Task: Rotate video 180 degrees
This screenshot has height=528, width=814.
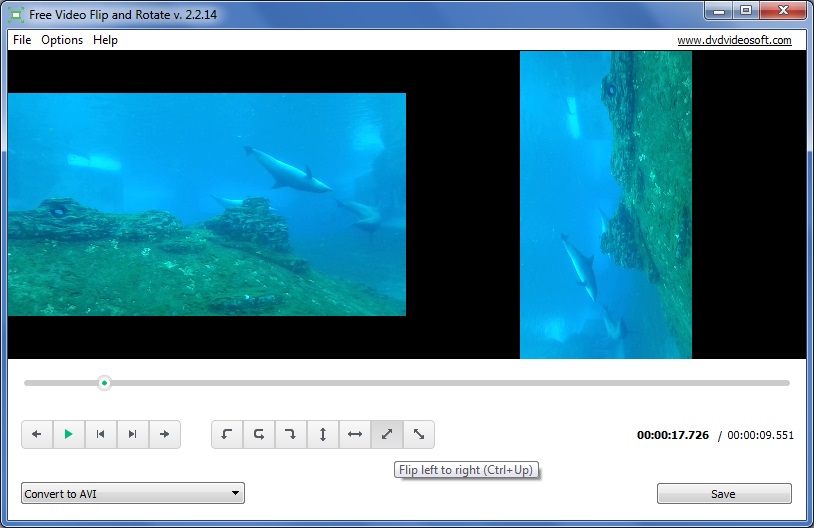Action: coord(259,434)
